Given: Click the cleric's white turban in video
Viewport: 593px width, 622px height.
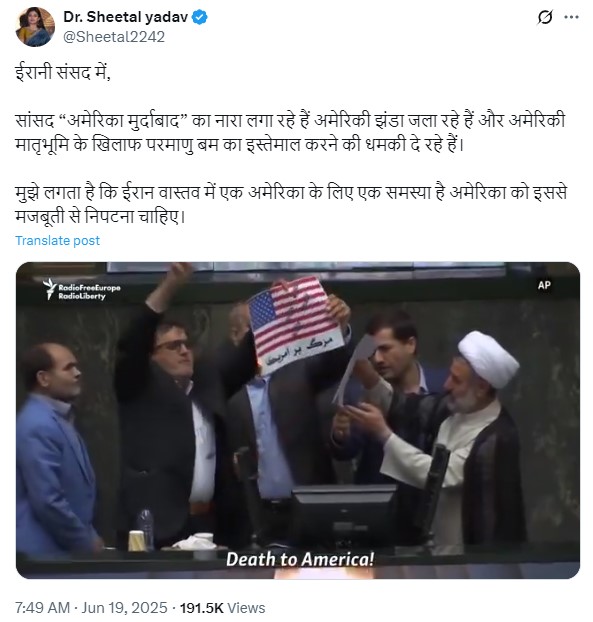Looking at the screenshot, I should (x=488, y=358).
